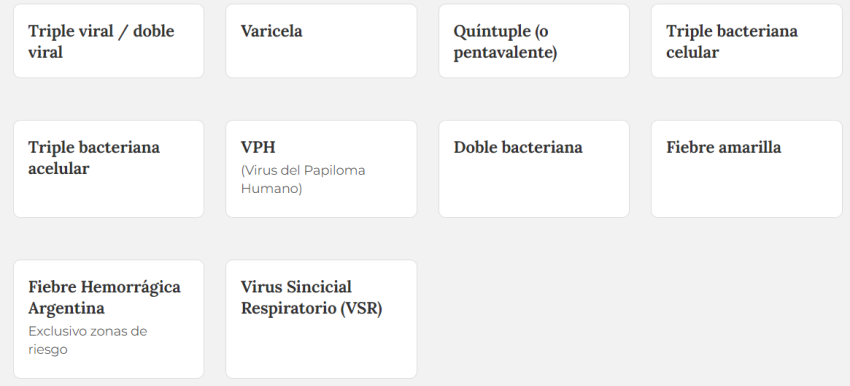Click the "Doble bacteriana" title text

(518, 147)
